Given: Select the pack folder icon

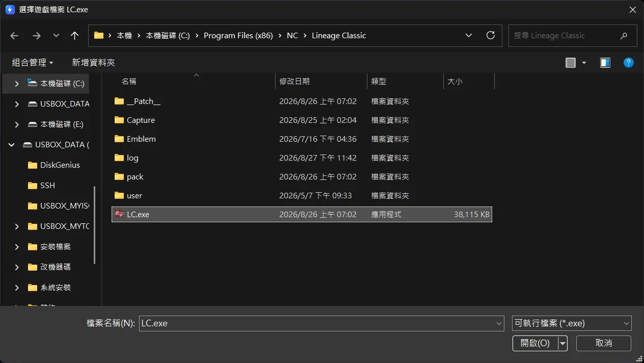Looking at the screenshot, I should (x=119, y=176).
